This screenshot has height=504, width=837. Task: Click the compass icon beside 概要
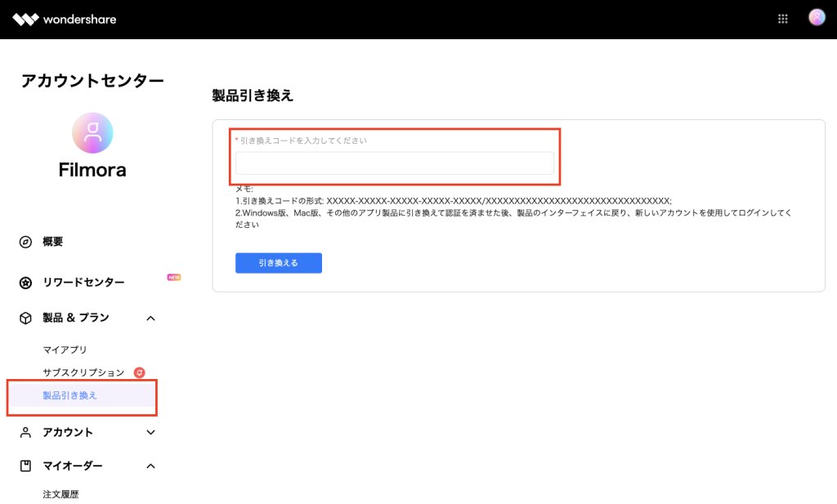[x=25, y=242]
